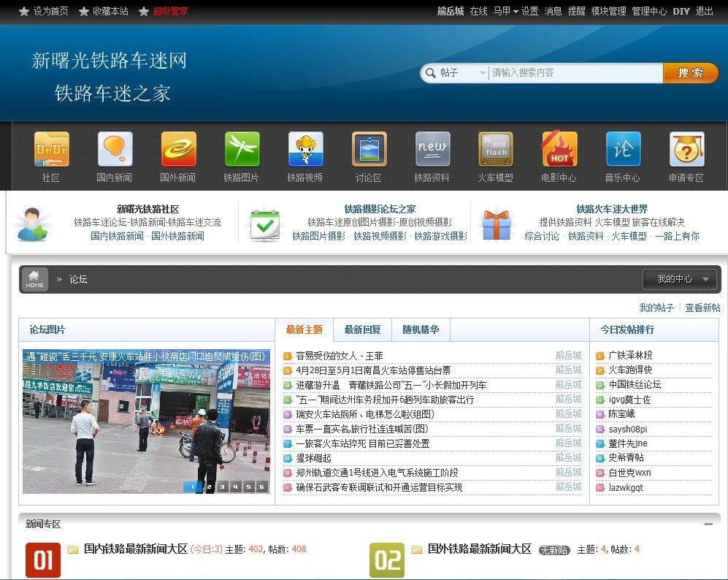The width and height of the screenshot is (728, 580).
Task: Open the 电影中心 HOT icon
Action: tap(559, 150)
